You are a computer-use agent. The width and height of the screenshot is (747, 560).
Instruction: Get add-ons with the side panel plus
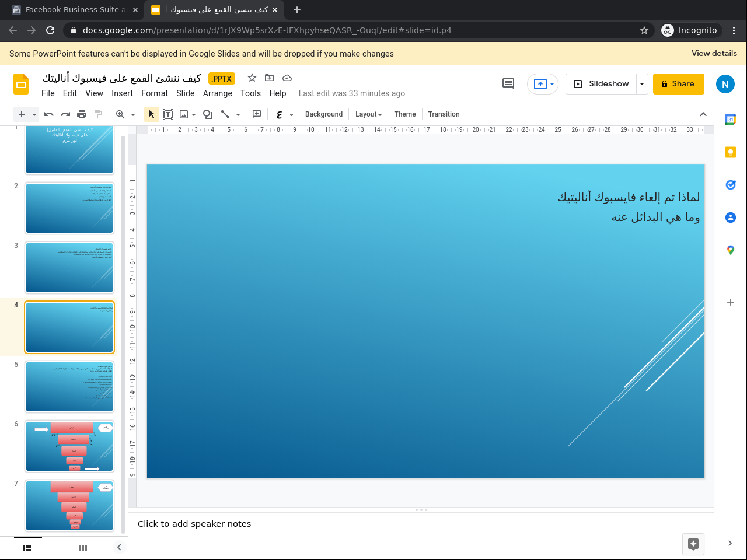coord(731,302)
